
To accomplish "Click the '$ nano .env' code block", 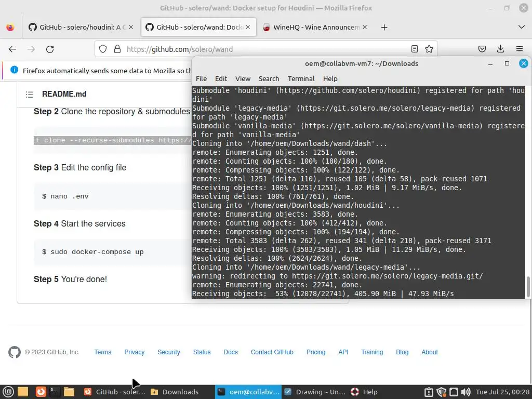I will point(113,196).
